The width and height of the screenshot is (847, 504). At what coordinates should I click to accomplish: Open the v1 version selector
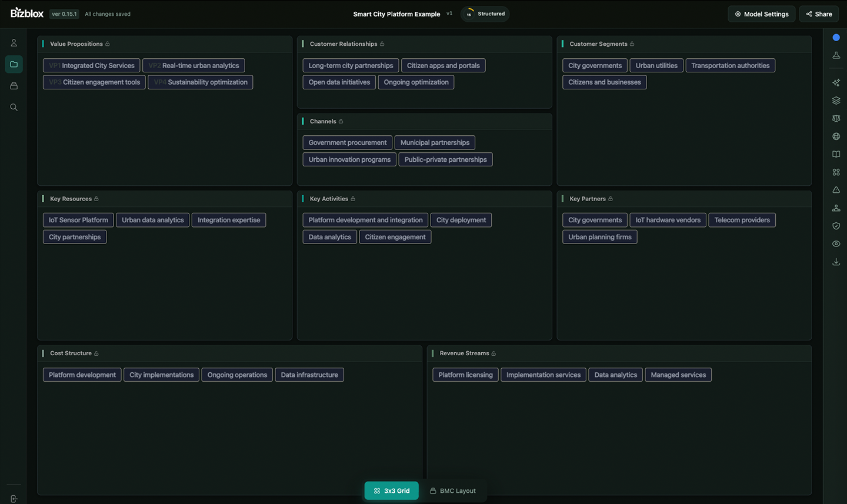pyautogui.click(x=449, y=14)
